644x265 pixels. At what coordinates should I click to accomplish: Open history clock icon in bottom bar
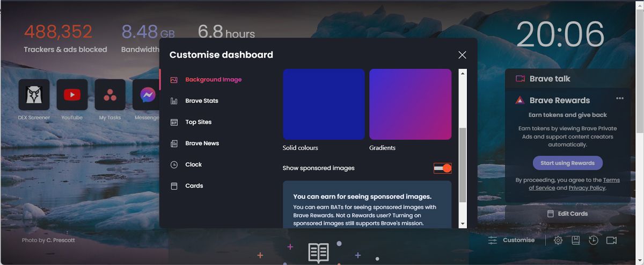[x=593, y=240]
